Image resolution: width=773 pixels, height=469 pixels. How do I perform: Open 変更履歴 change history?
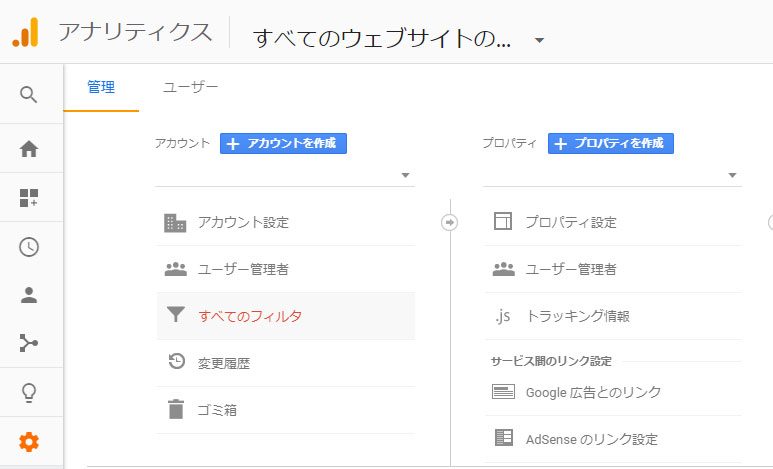tap(286, 363)
